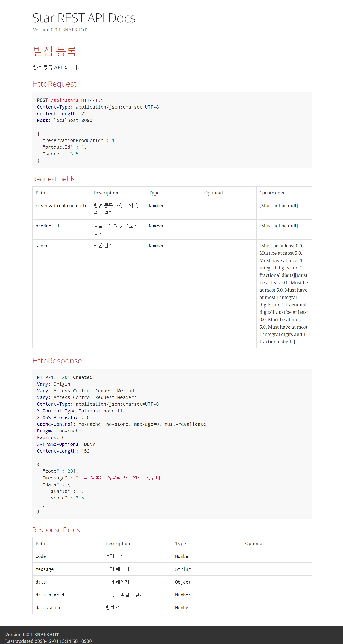Click the footer 'Version 0.0.1-SNAPSHOT' text
The image size is (343, 644).
click(x=32, y=634)
